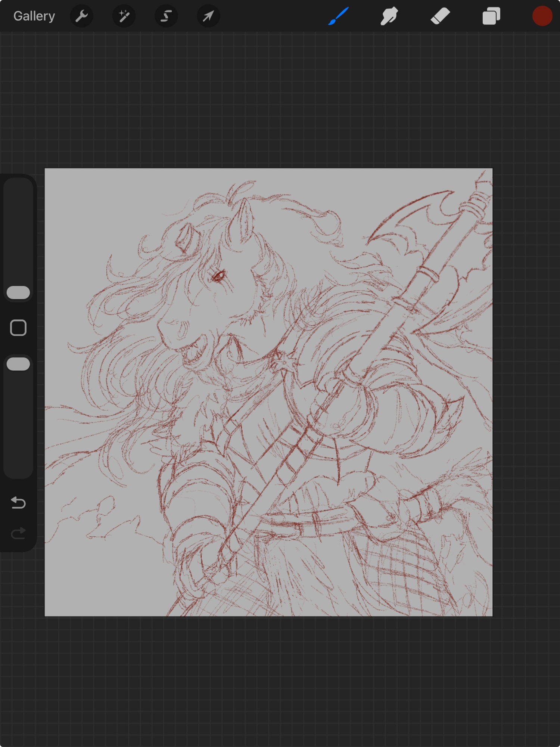Activate the Selection tool
The width and height of the screenshot is (560, 747).
click(166, 16)
